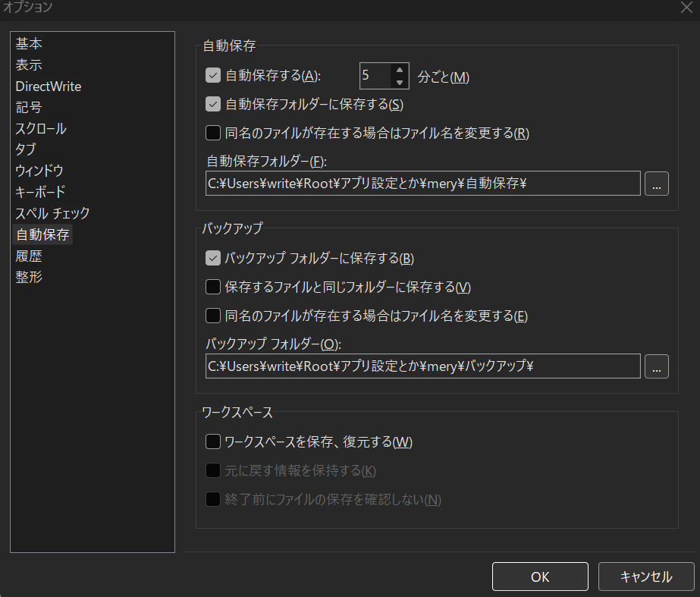Open the 表示 options page
This screenshot has width=700, height=597.
click(29, 64)
